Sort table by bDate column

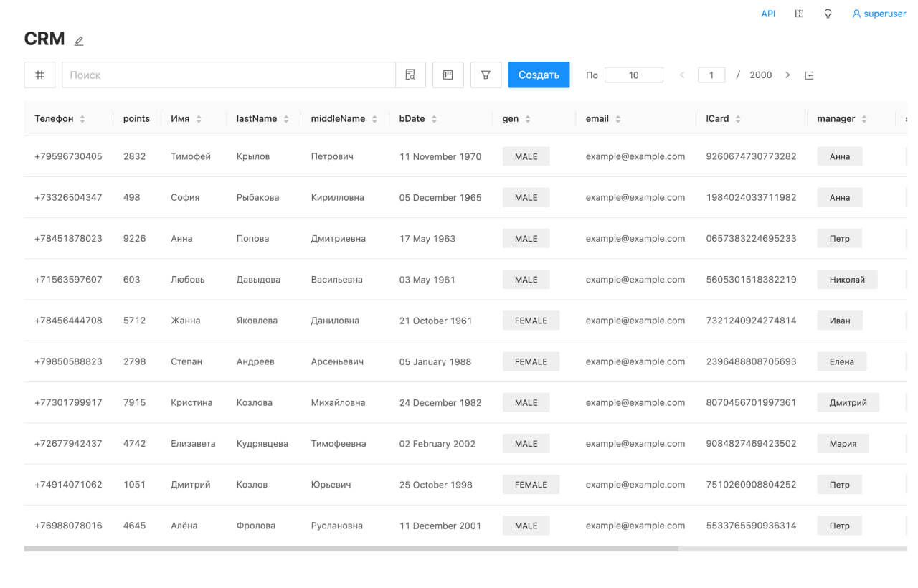[434, 119]
